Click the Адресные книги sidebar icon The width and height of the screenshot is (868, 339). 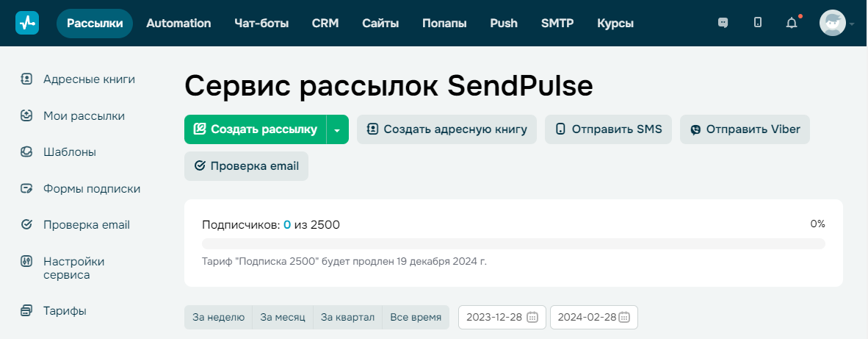click(26, 79)
